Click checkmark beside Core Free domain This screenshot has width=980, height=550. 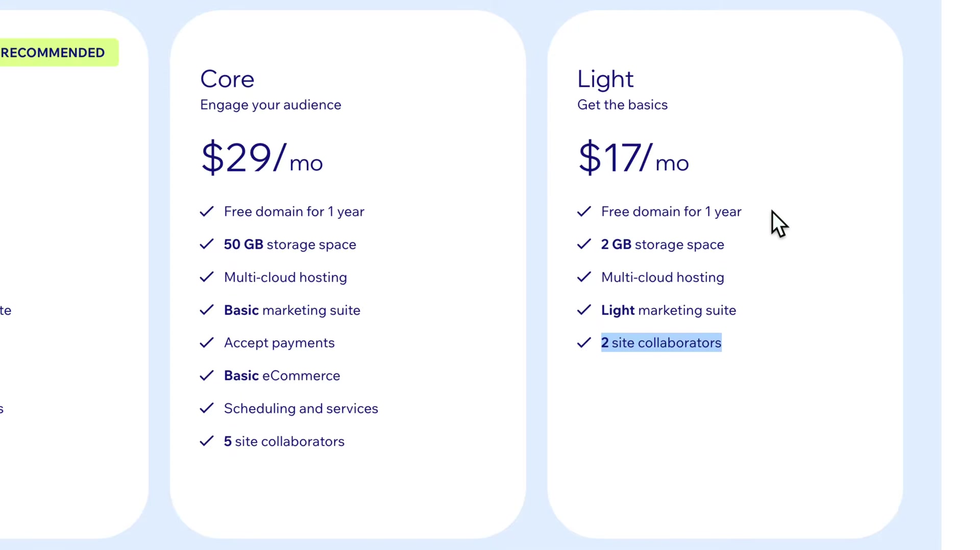(207, 212)
